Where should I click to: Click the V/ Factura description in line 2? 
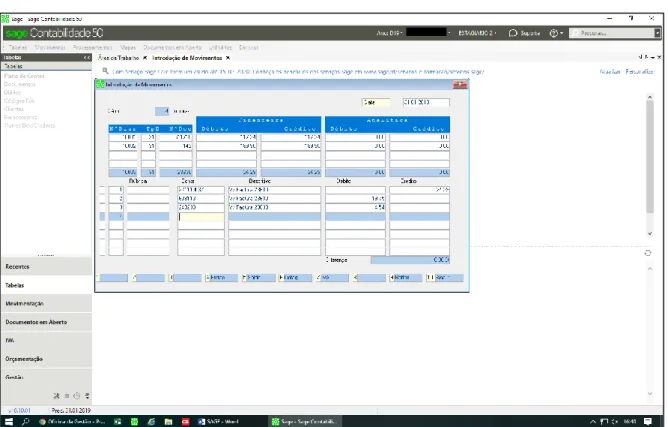274,199
